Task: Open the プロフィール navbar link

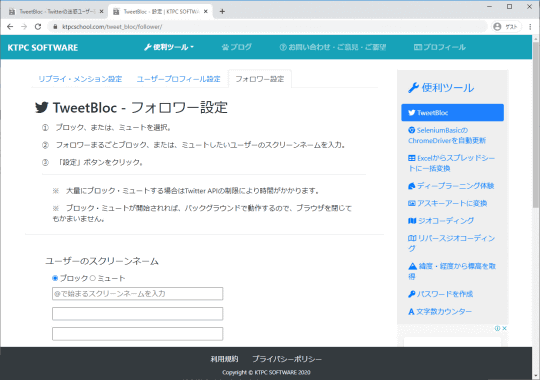Action: point(440,47)
